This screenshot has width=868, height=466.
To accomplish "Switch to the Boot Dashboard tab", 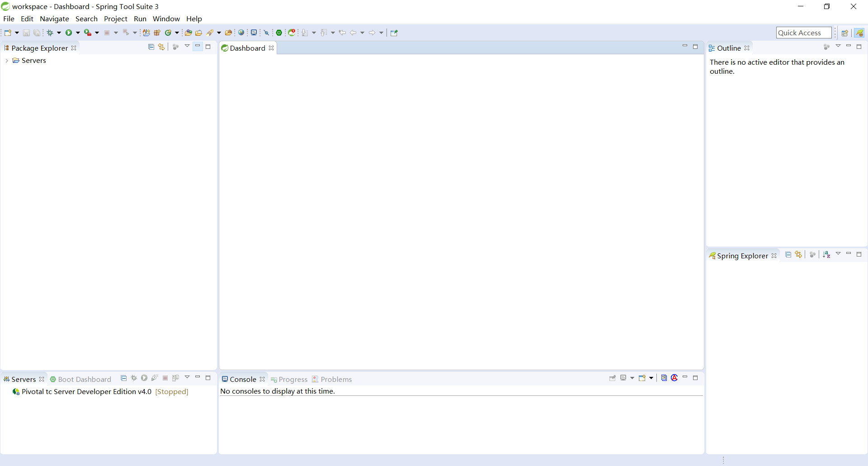I will click(80, 379).
